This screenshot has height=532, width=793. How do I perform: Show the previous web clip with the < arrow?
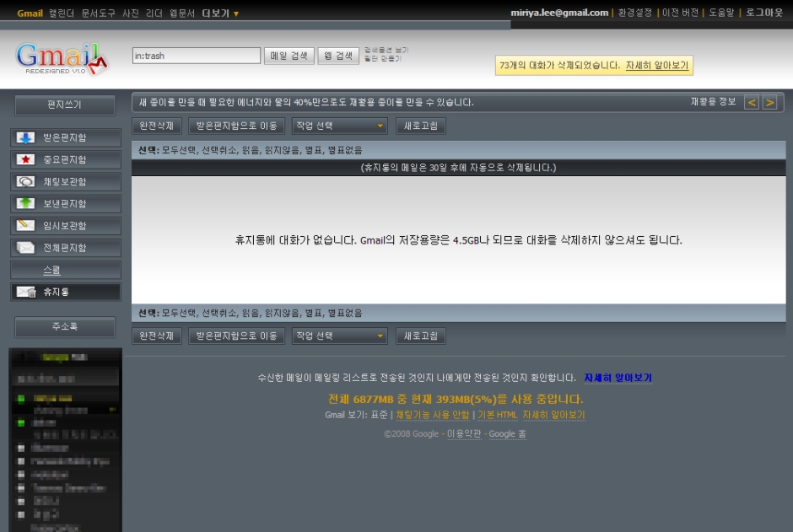[752, 103]
